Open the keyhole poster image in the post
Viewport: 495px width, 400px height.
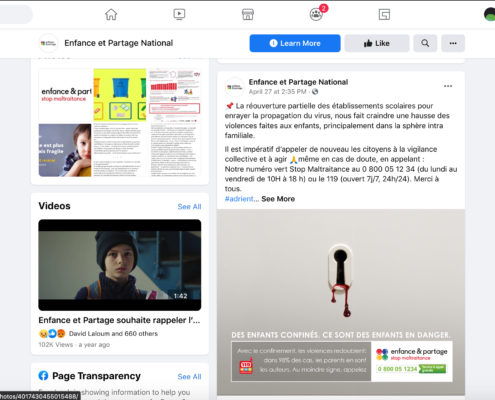(341, 302)
